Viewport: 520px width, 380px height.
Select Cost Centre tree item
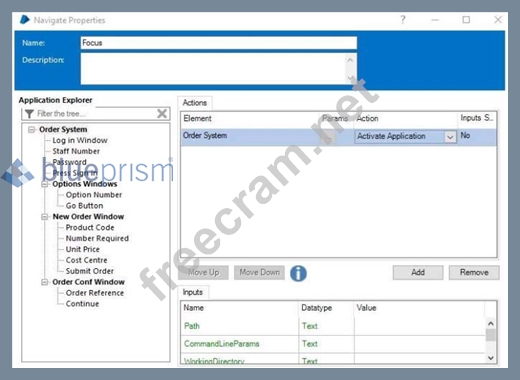pyautogui.click(x=86, y=260)
